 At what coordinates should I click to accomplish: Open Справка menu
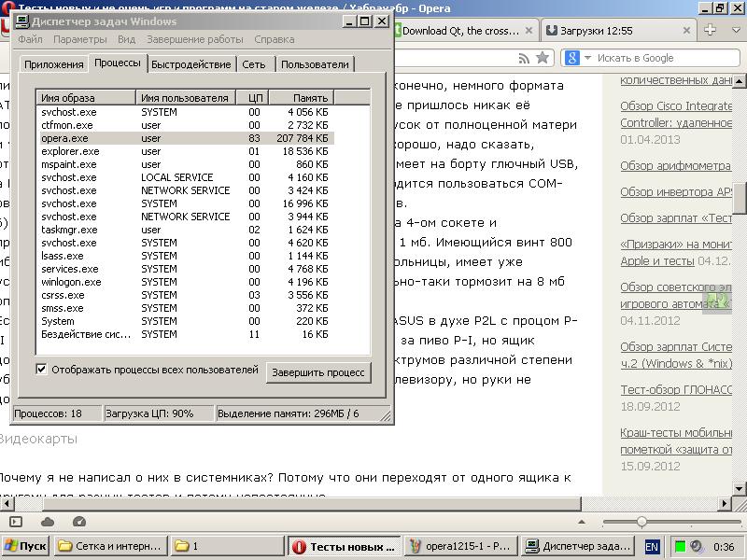coord(275,39)
